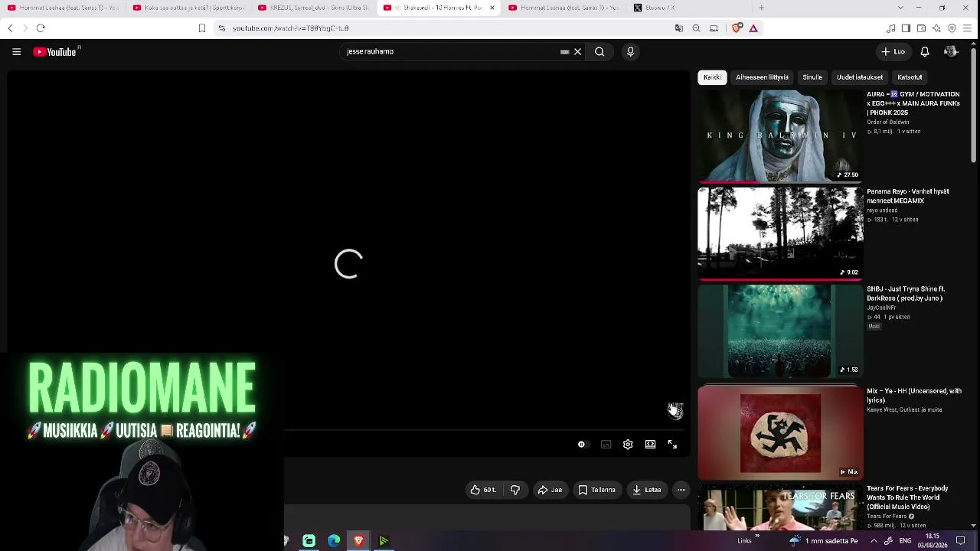Open the Tears For Fears video thumbnail
Image resolution: width=980 pixels, height=551 pixels.
pyautogui.click(x=780, y=507)
